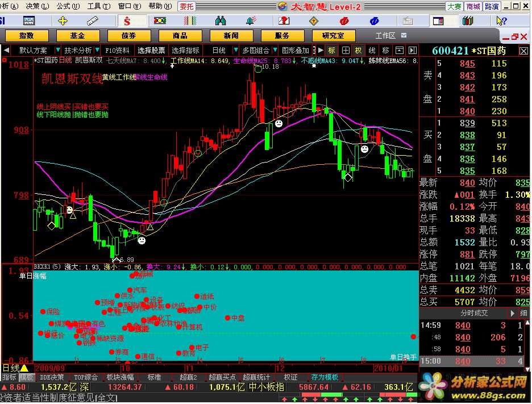Click the red S dollar icon

click(127, 21)
